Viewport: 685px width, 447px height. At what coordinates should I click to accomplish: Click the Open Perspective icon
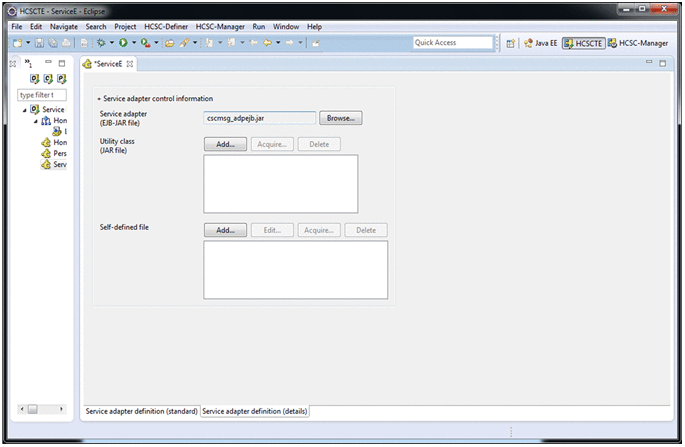coord(511,44)
